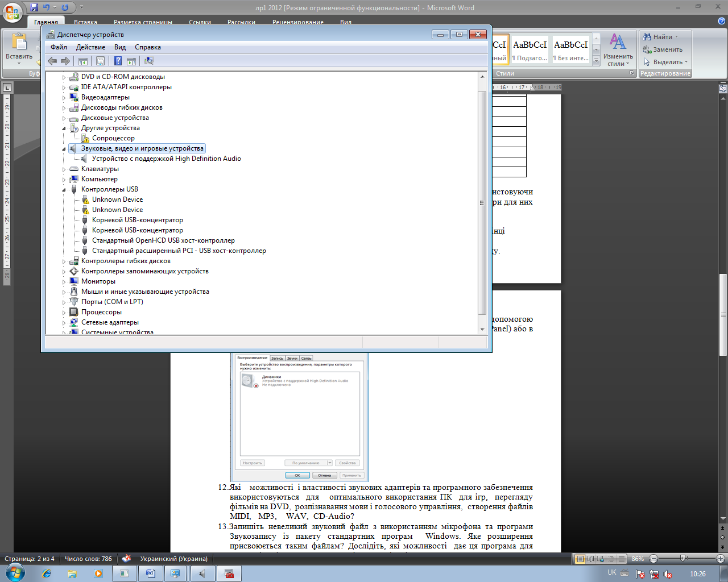Click the scan for hardware changes icon
Image resolution: width=728 pixels, height=582 pixels.
coord(149,61)
